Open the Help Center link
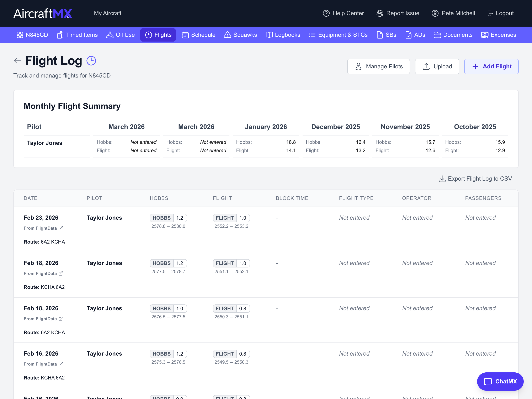This screenshot has height=399, width=532. point(343,13)
